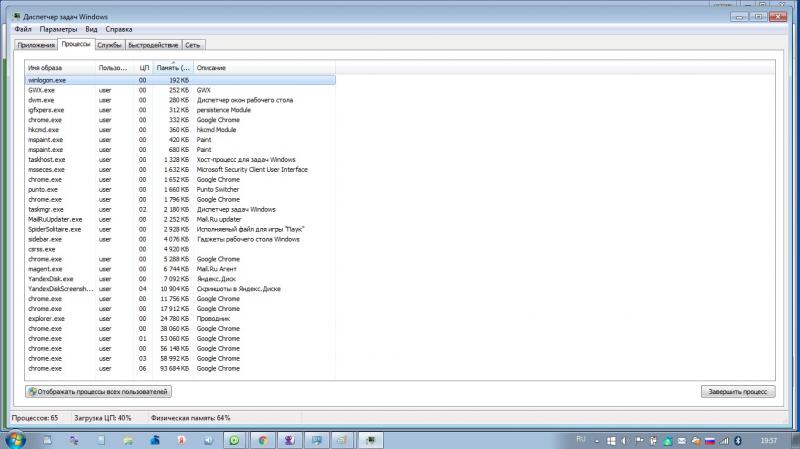Sort by Пользо... column header
The image size is (800, 449).
click(113, 67)
